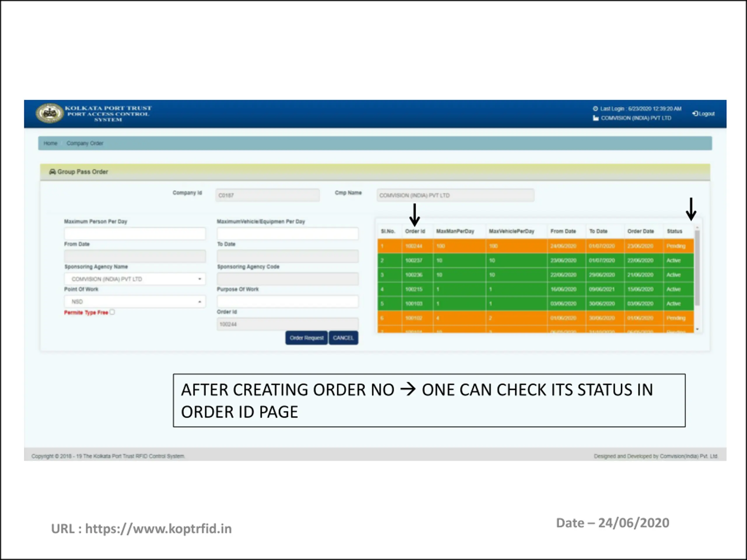This screenshot has width=747, height=560.
Task: Select order 100236 in the table
Action: 536,275
